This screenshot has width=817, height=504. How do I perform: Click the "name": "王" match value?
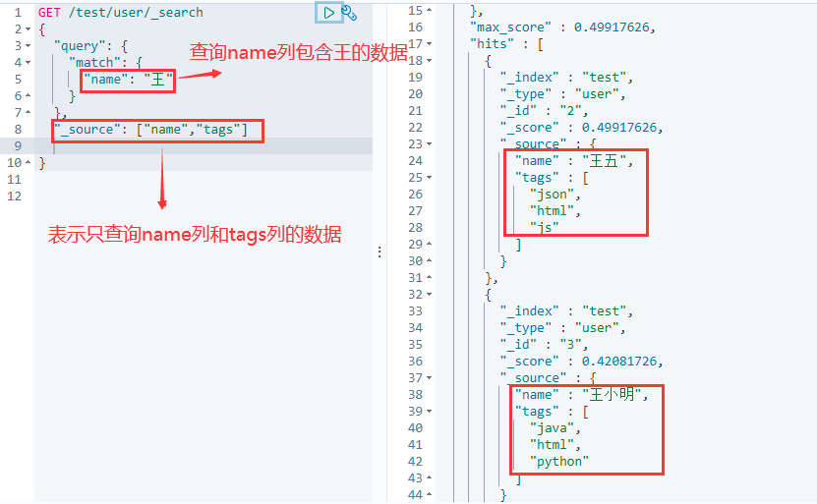(127, 80)
